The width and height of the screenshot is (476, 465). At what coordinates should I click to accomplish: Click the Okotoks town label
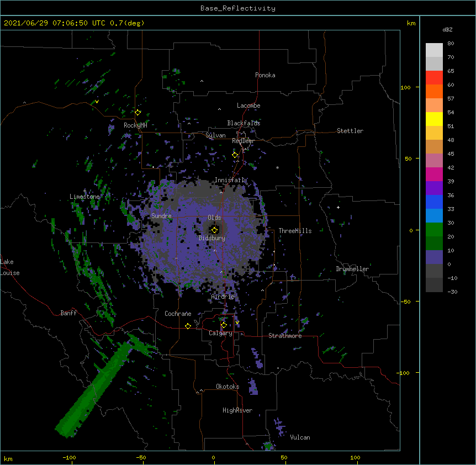[228, 387]
